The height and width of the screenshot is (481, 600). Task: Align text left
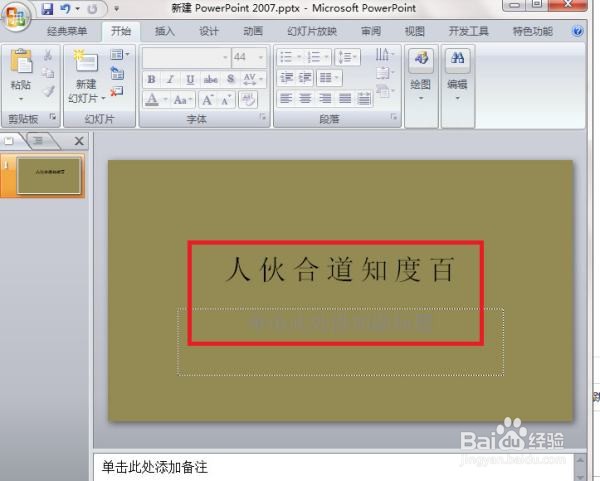(286, 99)
